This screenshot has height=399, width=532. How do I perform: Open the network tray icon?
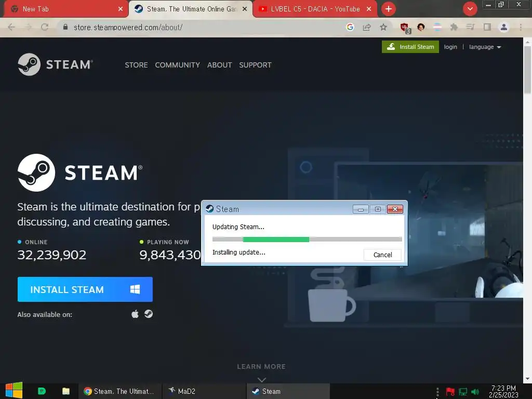463,392
